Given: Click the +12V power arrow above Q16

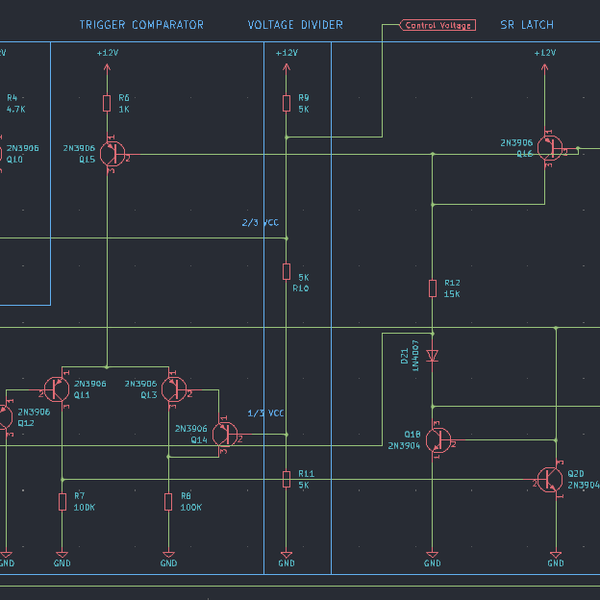Looking at the screenshot, I should point(545,68).
